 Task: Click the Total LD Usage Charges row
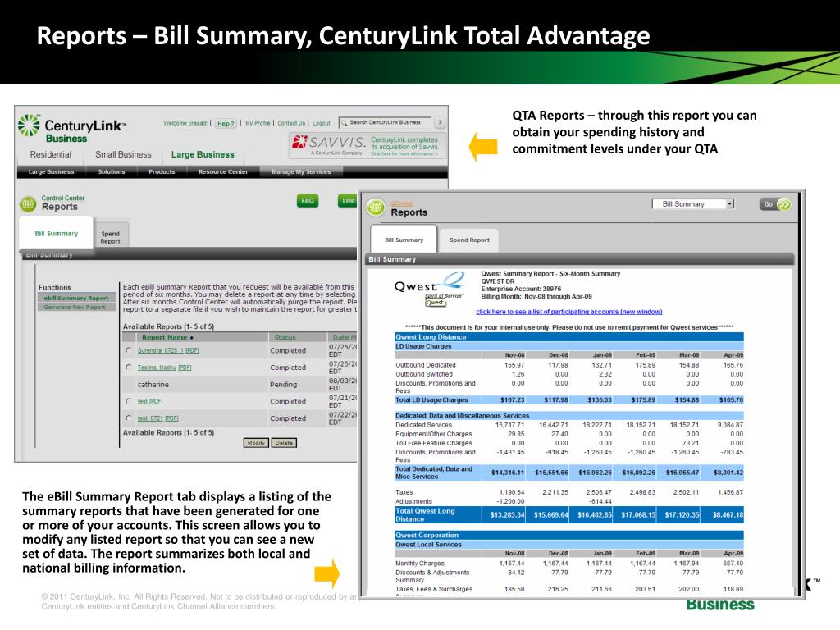click(569, 400)
